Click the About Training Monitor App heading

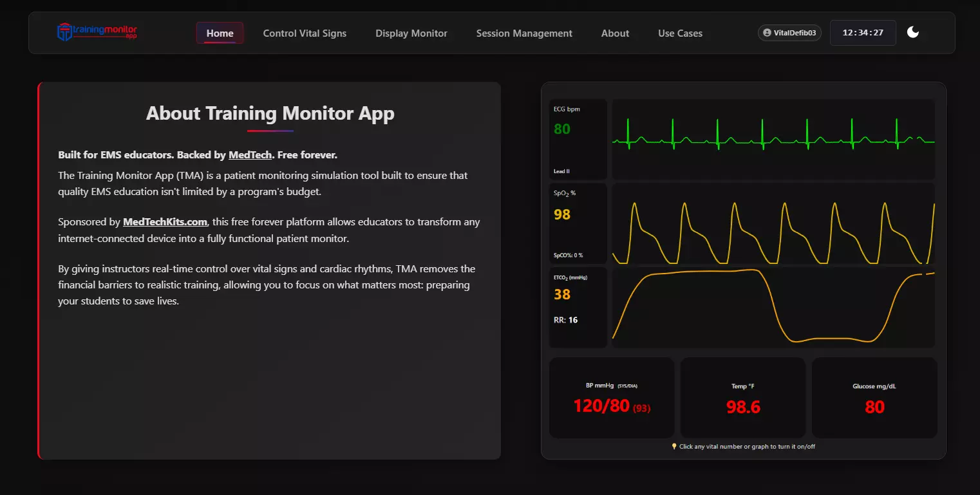pyautogui.click(x=270, y=113)
